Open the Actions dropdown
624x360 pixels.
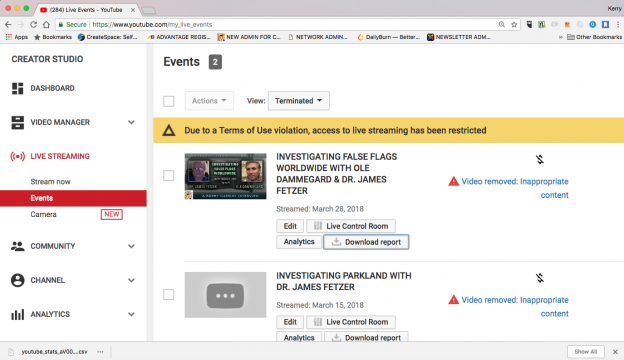tap(209, 101)
